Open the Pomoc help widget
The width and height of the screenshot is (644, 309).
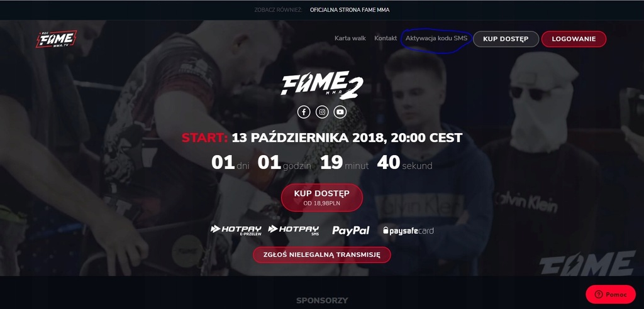[x=611, y=294]
